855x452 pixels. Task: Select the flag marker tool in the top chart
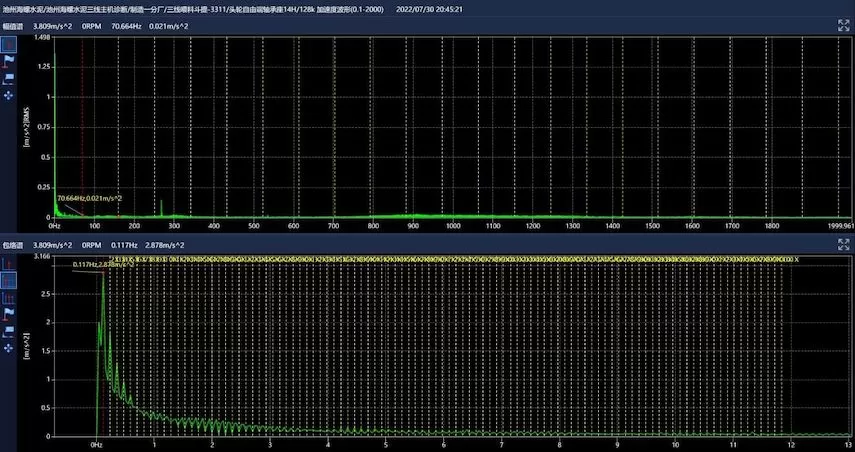9,60
